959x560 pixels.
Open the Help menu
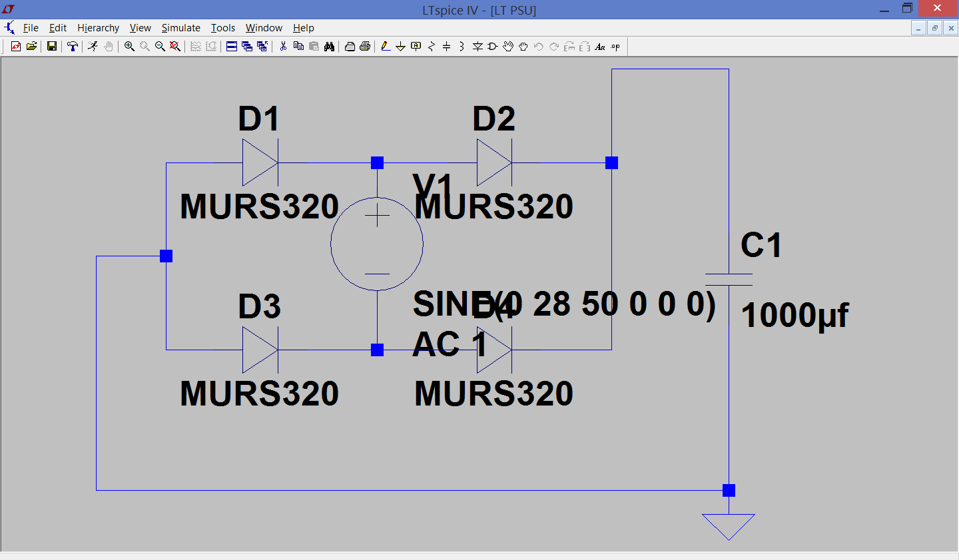(x=304, y=28)
